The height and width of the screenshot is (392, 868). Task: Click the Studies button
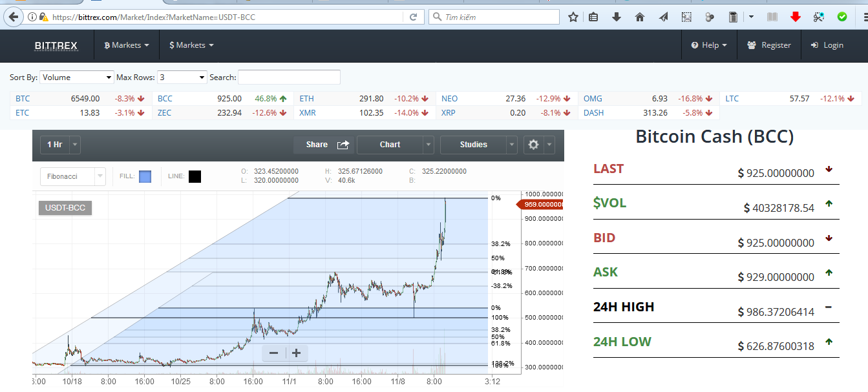click(473, 145)
